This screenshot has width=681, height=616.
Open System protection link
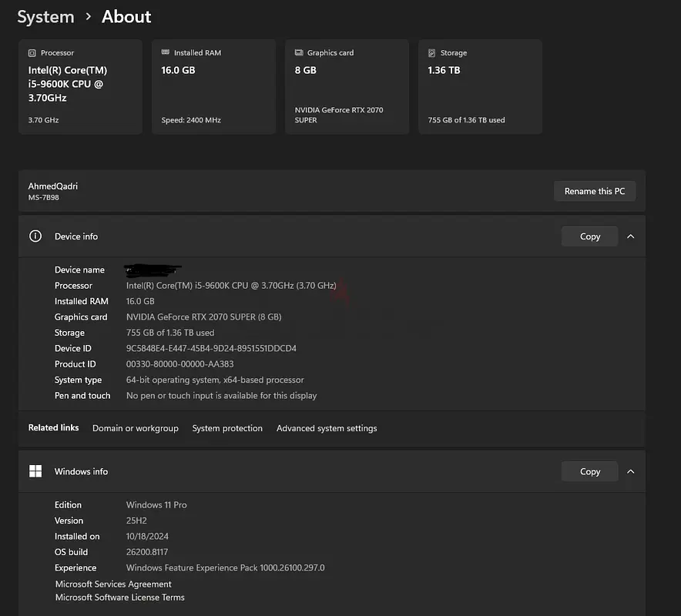tap(227, 428)
